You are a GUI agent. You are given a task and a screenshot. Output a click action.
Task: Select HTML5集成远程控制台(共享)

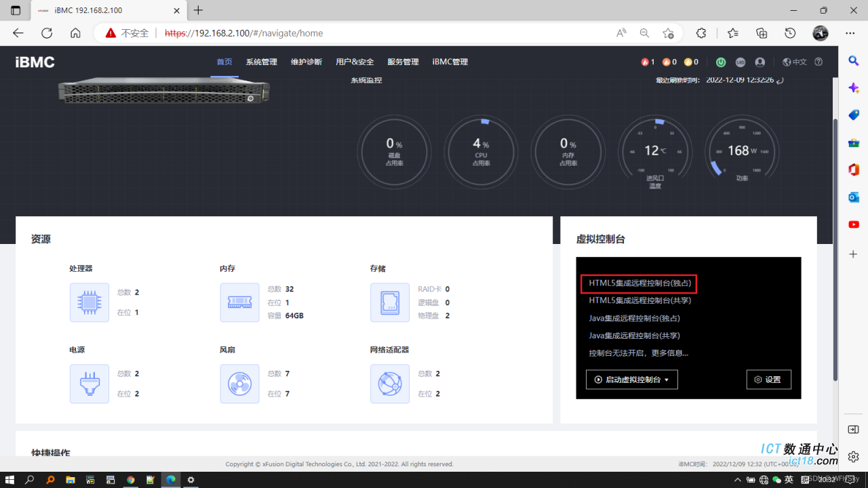click(x=640, y=300)
